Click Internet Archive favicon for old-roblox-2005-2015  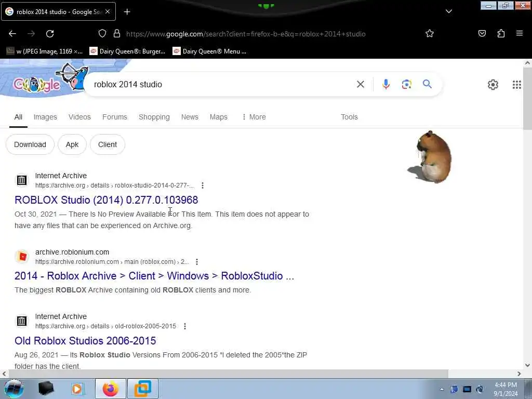(22, 321)
